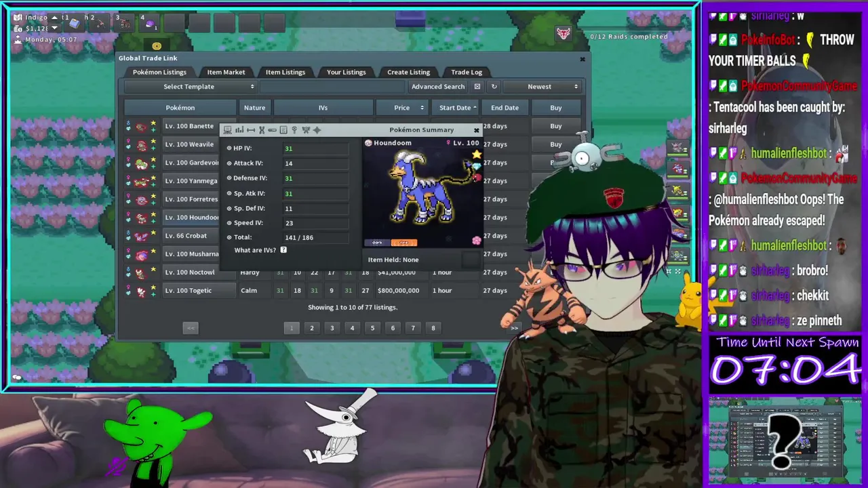Screen dimensions: 868x488
Task: Open the notes page tab in Pokémon Summary
Action: pos(283,130)
